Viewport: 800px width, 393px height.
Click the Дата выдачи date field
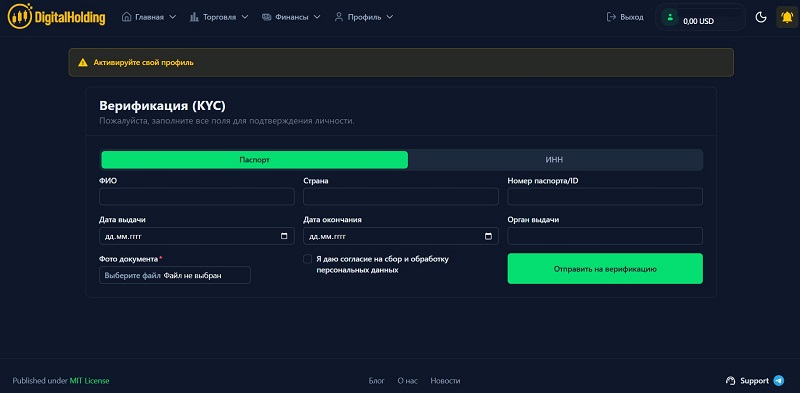click(197, 236)
